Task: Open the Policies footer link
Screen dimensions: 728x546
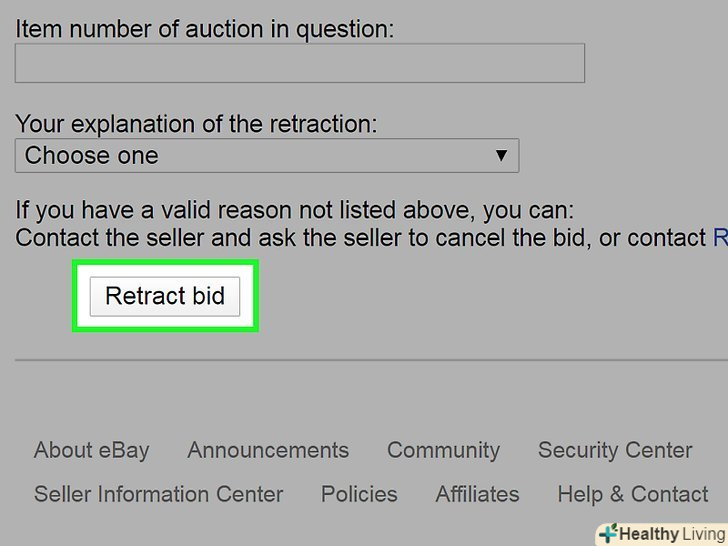Action: click(359, 494)
